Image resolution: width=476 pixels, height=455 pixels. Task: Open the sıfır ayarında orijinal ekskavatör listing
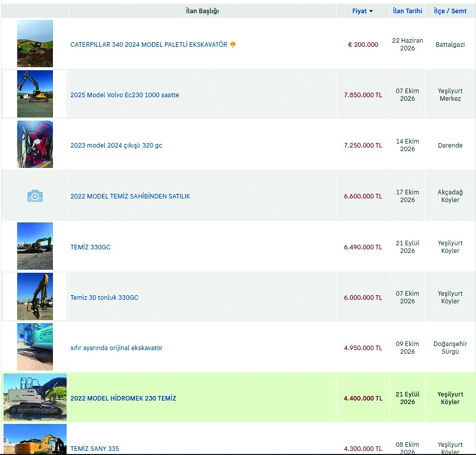coord(116,348)
